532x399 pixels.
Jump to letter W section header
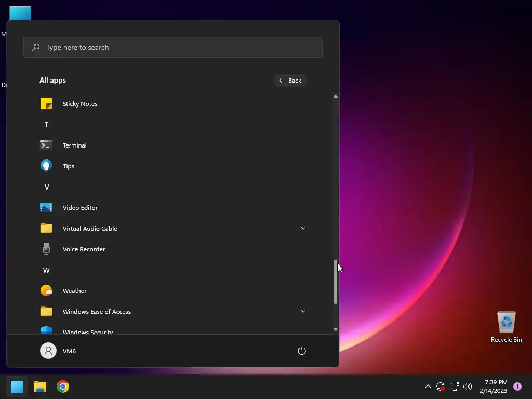tap(46, 270)
